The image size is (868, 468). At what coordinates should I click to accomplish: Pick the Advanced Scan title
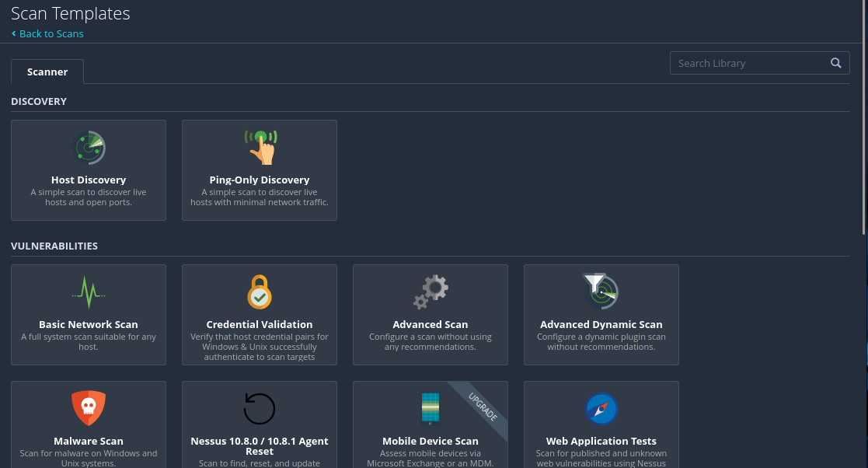431,324
